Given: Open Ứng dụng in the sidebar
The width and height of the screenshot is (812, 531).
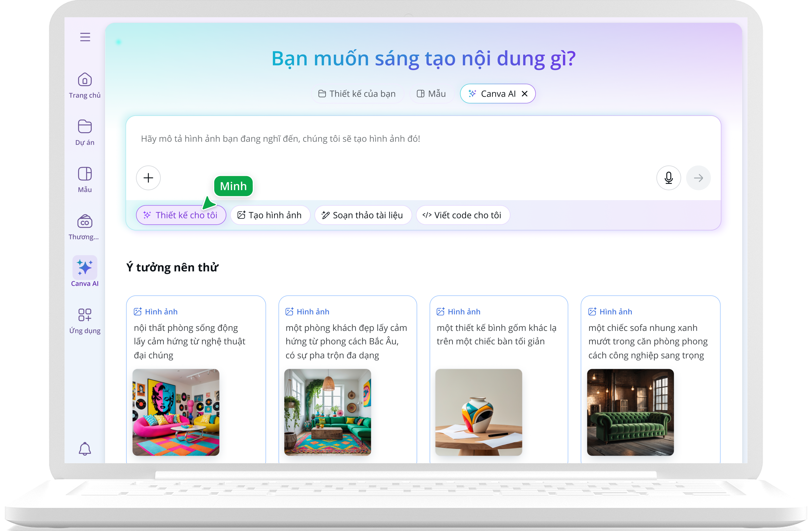Looking at the screenshot, I should (85, 320).
